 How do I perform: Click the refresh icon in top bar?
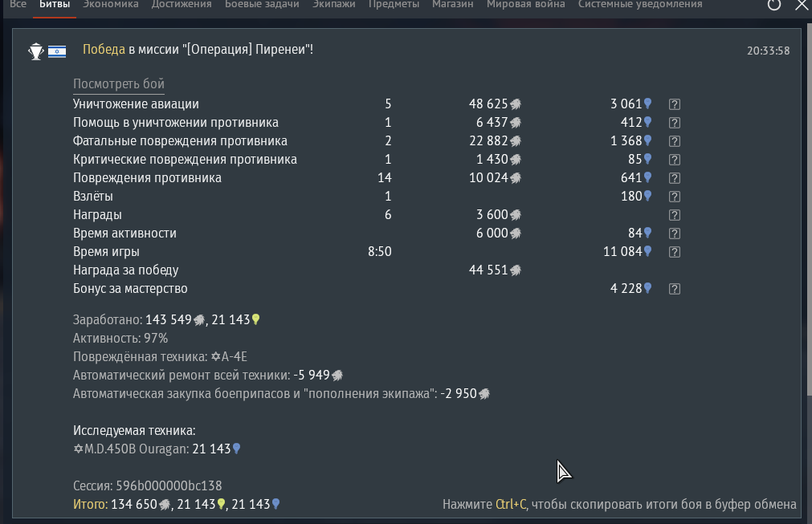774,5
